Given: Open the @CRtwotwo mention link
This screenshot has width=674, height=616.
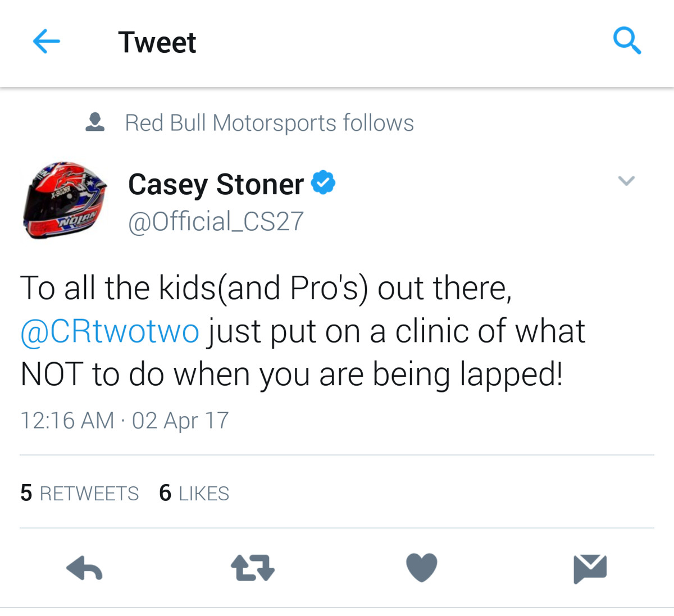Looking at the screenshot, I should point(110,331).
